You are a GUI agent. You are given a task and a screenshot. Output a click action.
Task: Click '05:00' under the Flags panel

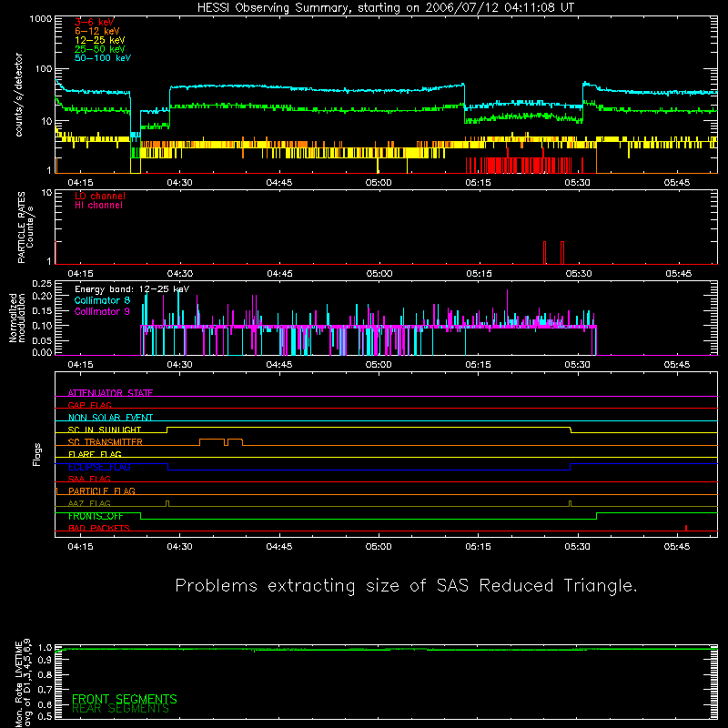point(379,547)
